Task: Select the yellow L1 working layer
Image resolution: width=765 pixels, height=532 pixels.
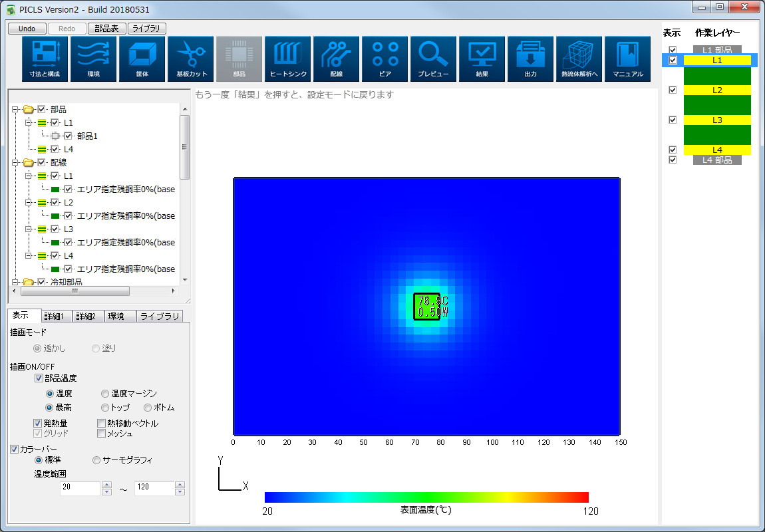Action: tap(717, 61)
